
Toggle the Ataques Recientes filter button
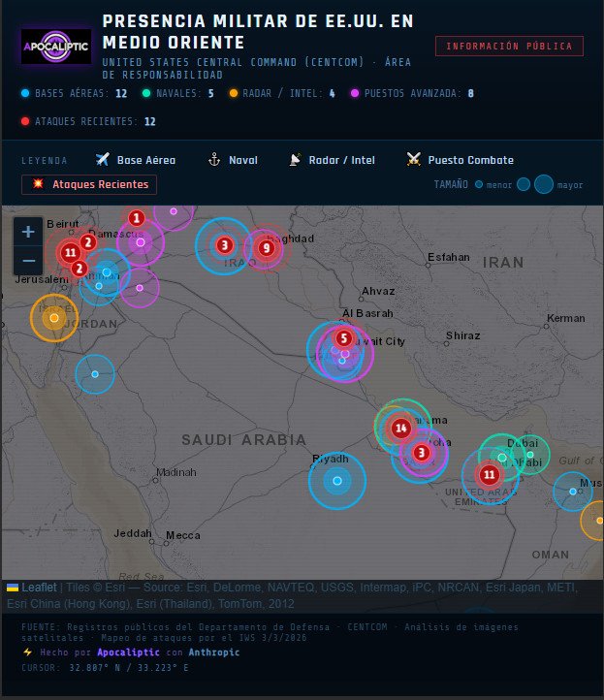(x=89, y=184)
